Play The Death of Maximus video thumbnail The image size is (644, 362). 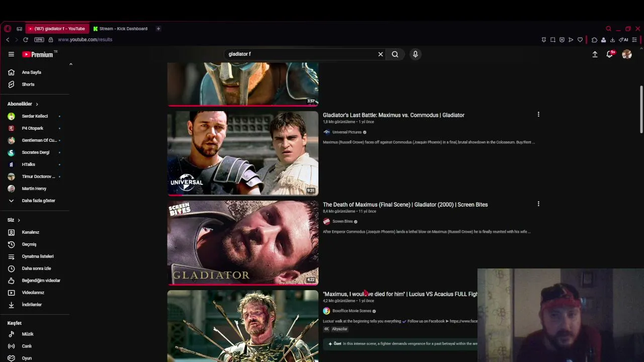243,243
